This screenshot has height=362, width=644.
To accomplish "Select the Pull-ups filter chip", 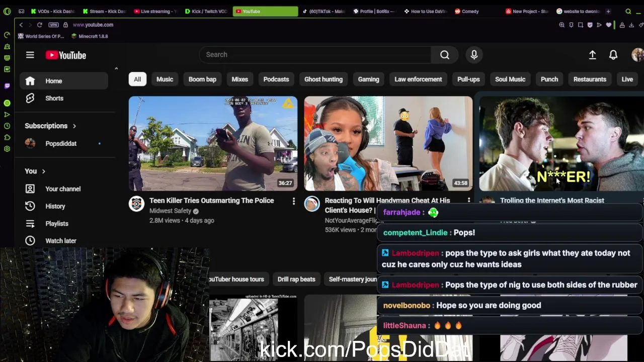I will pyautogui.click(x=468, y=79).
